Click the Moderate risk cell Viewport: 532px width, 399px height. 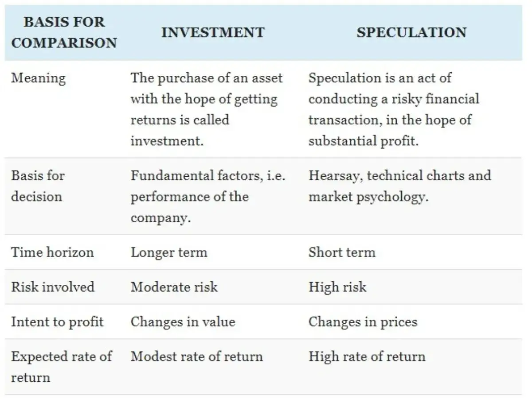click(x=174, y=287)
